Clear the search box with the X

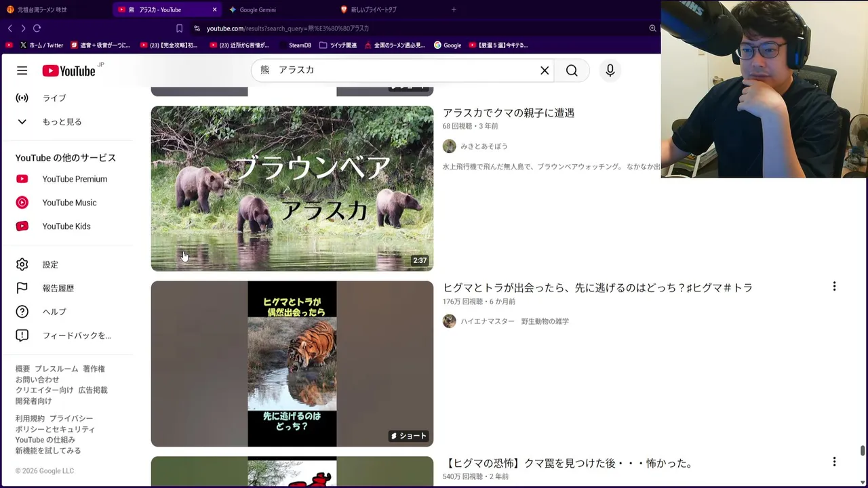point(545,70)
